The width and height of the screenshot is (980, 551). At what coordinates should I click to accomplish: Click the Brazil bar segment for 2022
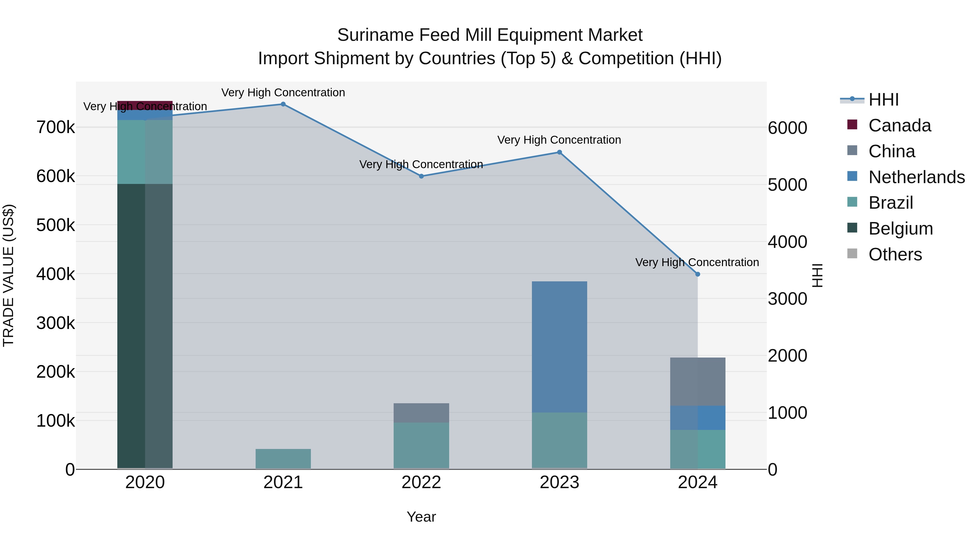coord(421,445)
